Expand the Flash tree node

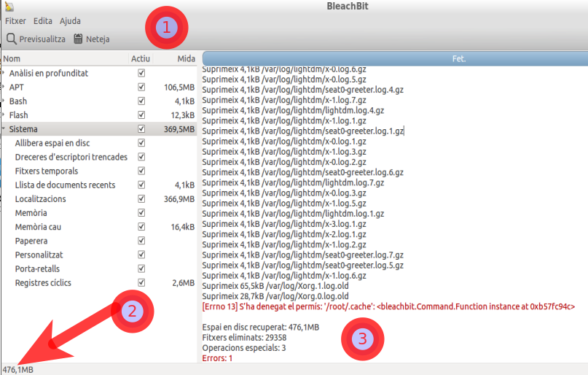click(x=4, y=115)
